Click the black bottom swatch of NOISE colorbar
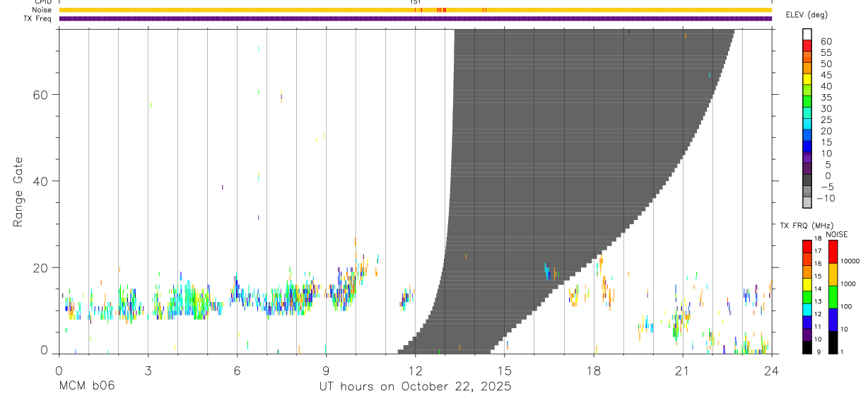Image resolution: width=868 pixels, height=401 pixels. 833,342
